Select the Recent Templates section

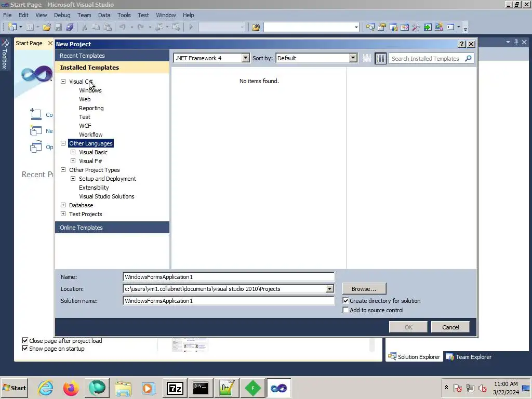click(112, 56)
